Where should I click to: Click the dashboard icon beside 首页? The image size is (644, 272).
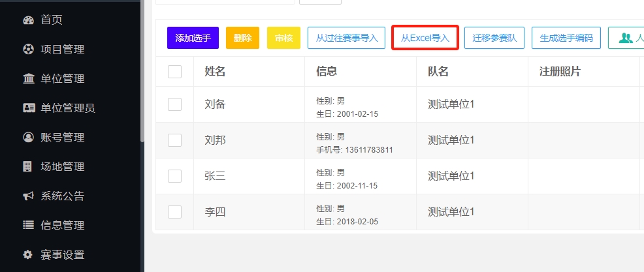[x=28, y=20]
